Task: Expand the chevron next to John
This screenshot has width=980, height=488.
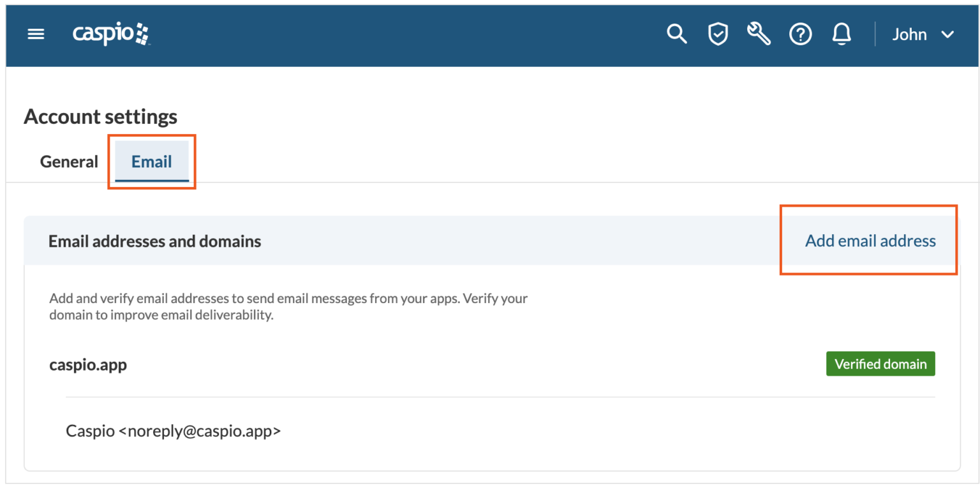Action: click(949, 34)
